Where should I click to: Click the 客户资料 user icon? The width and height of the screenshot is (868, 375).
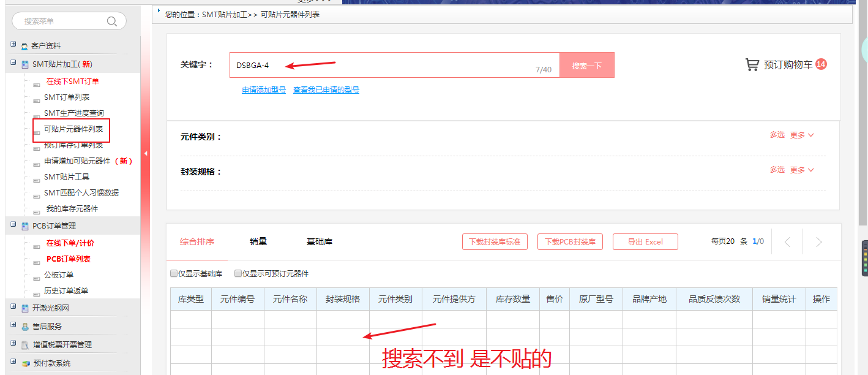pos(24,46)
